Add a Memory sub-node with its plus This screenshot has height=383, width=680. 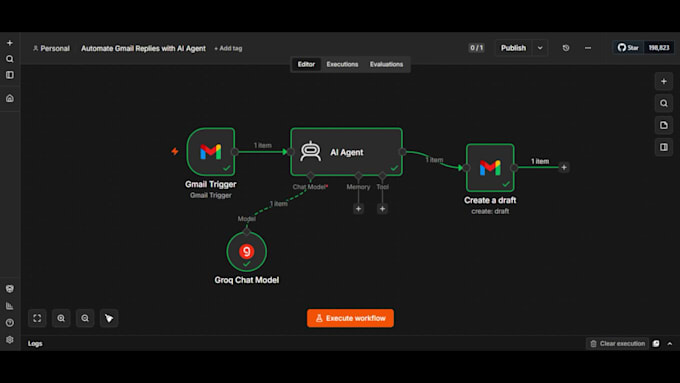point(358,209)
